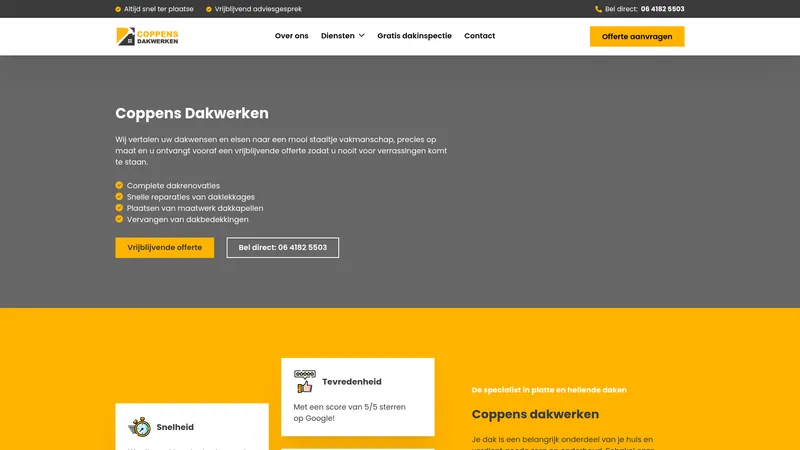Image resolution: width=800 pixels, height=450 pixels.
Task: Click the checkmark icon before Altijd snel ter plaatse
Action: point(118,9)
